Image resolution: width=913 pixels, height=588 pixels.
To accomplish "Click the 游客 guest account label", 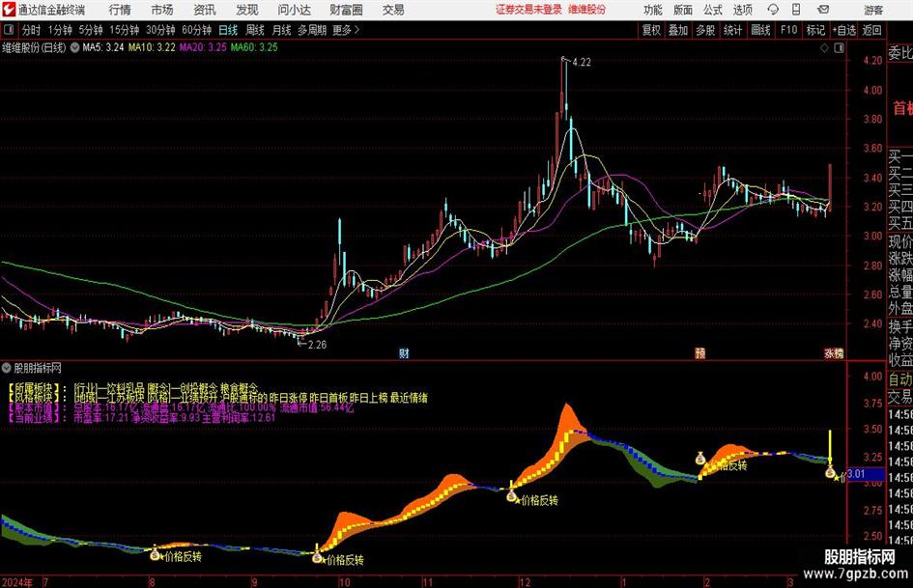I will click(873, 10).
